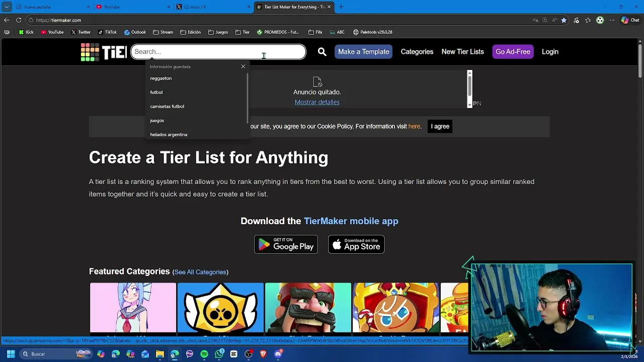Click the page vertical scrollbar

pyautogui.click(x=640, y=60)
